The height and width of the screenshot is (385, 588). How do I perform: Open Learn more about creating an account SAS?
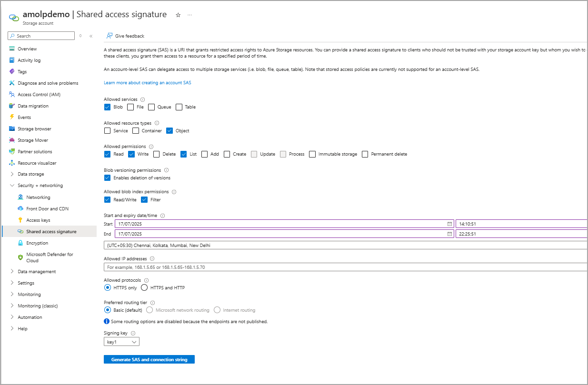point(148,83)
